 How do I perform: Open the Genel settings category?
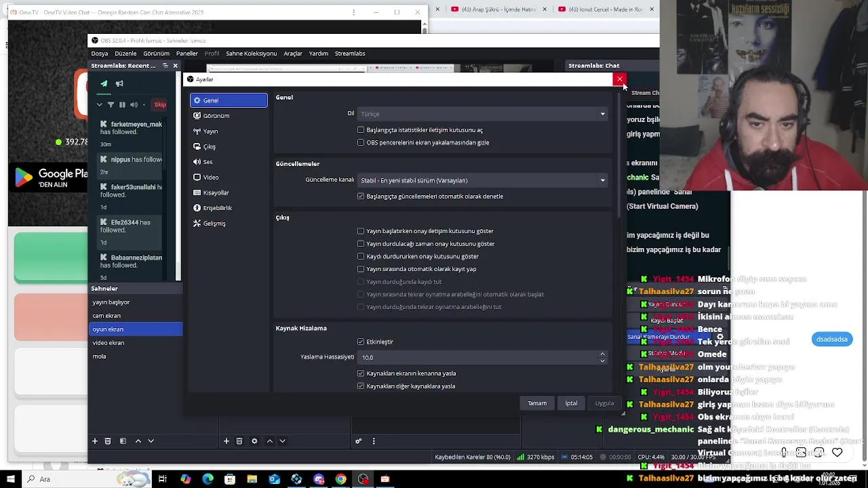pyautogui.click(x=229, y=100)
